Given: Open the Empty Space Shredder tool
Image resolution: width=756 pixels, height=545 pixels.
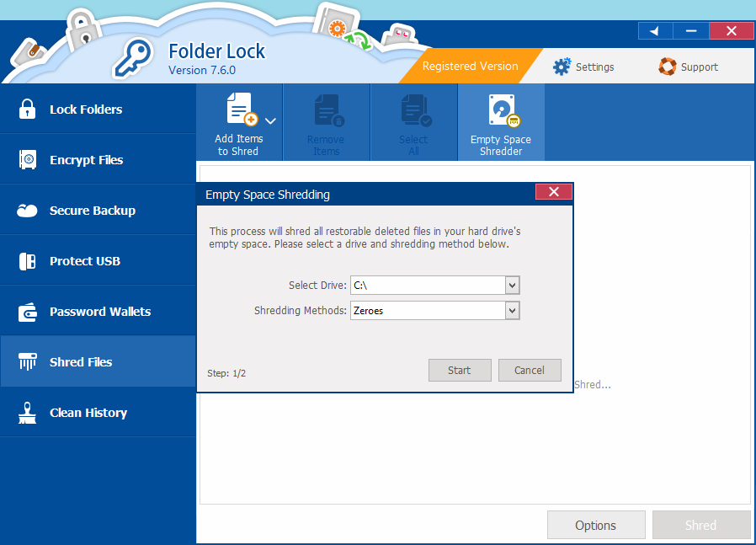Looking at the screenshot, I should pos(501,121).
